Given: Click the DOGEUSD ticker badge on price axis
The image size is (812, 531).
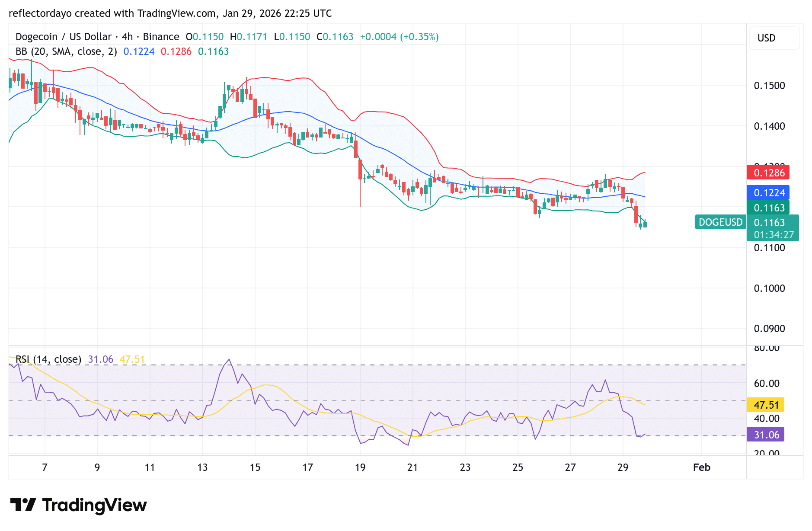Looking at the screenshot, I should (720, 222).
